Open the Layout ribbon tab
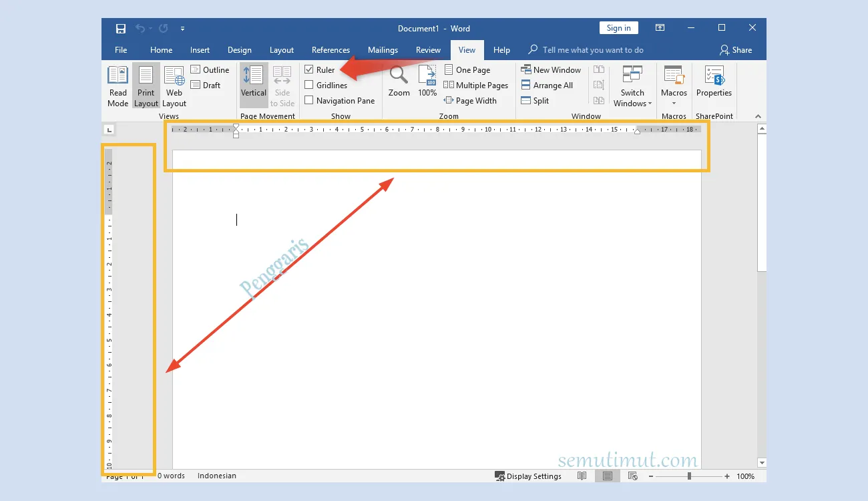This screenshot has height=501, width=868. pos(281,50)
